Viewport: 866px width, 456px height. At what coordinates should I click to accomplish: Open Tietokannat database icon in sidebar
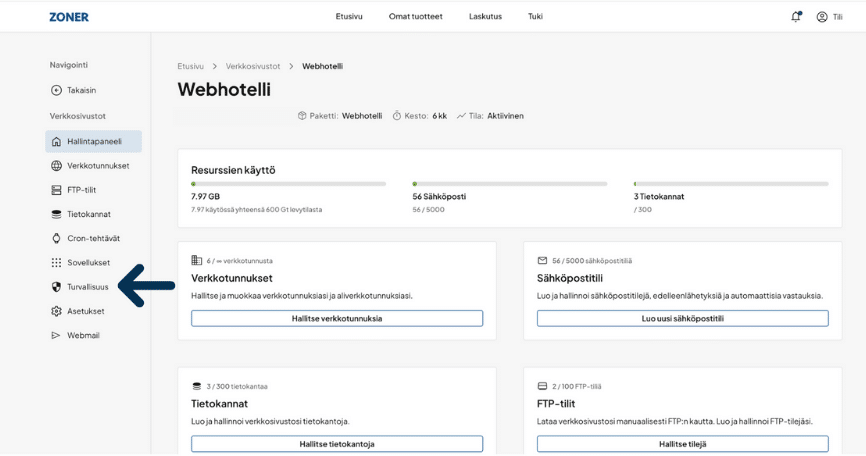pos(57,214)
